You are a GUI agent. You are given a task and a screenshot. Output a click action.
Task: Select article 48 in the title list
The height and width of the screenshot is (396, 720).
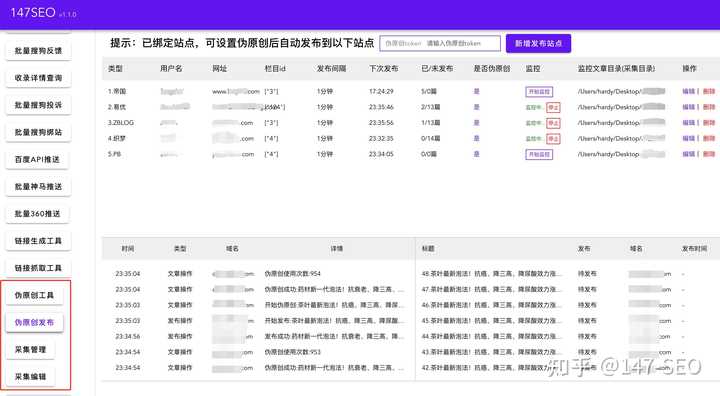[491, 274]
